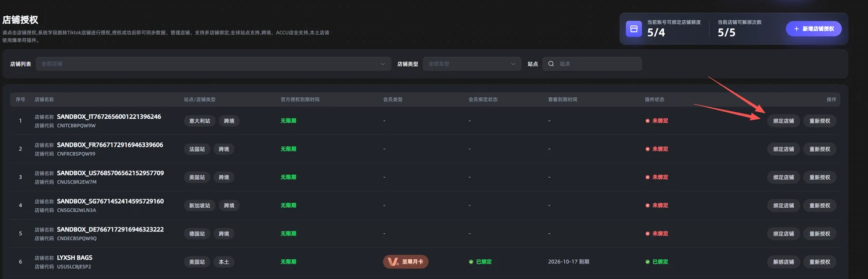The height and width of the screenshot is (279, 868).
Task: Click the 新加坡站 site tag
Action: pos(200,205)
